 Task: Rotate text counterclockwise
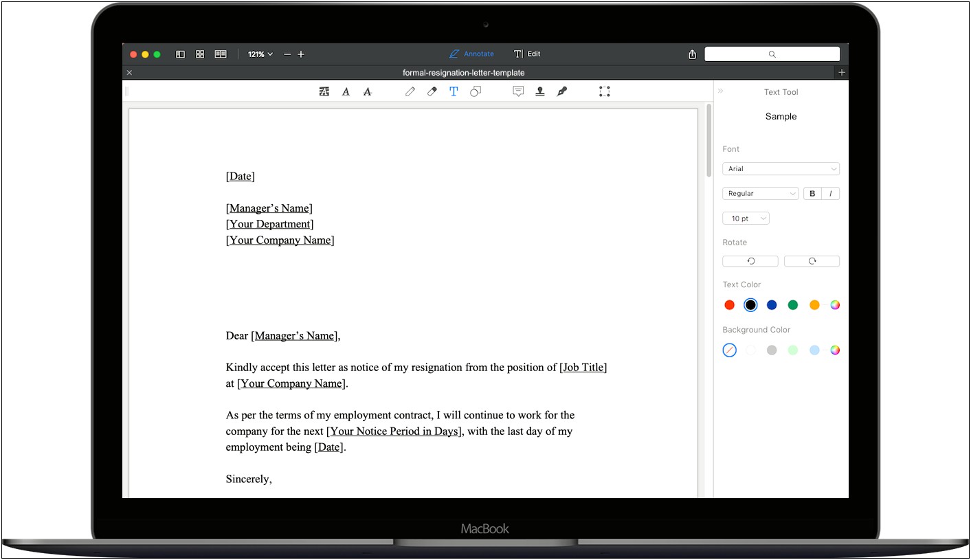coord(750,261)
